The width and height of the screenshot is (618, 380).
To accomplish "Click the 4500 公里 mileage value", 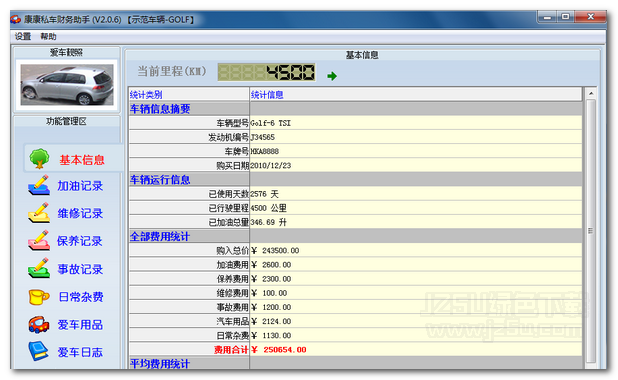I will pos(268,208).
